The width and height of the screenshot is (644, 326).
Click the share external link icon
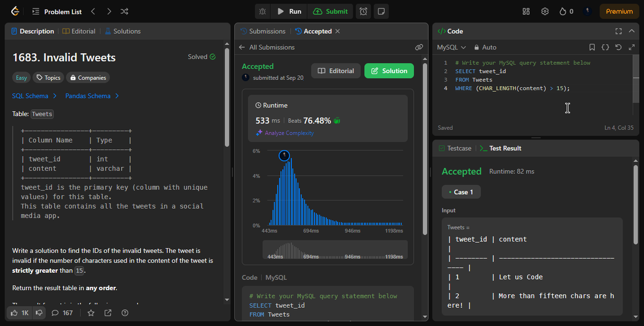[108, 313]
